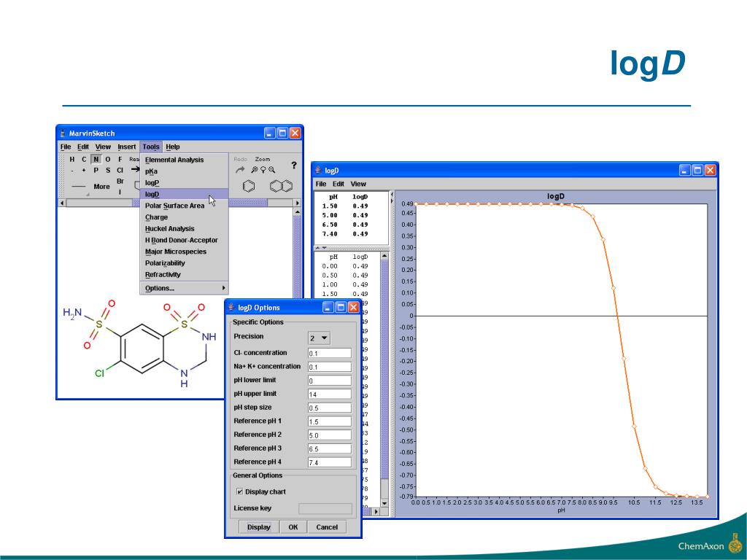The height and width of the screenshot is (560, 747).
Task: Click the Zoom out magnifier icon
Action: point(271,169)
